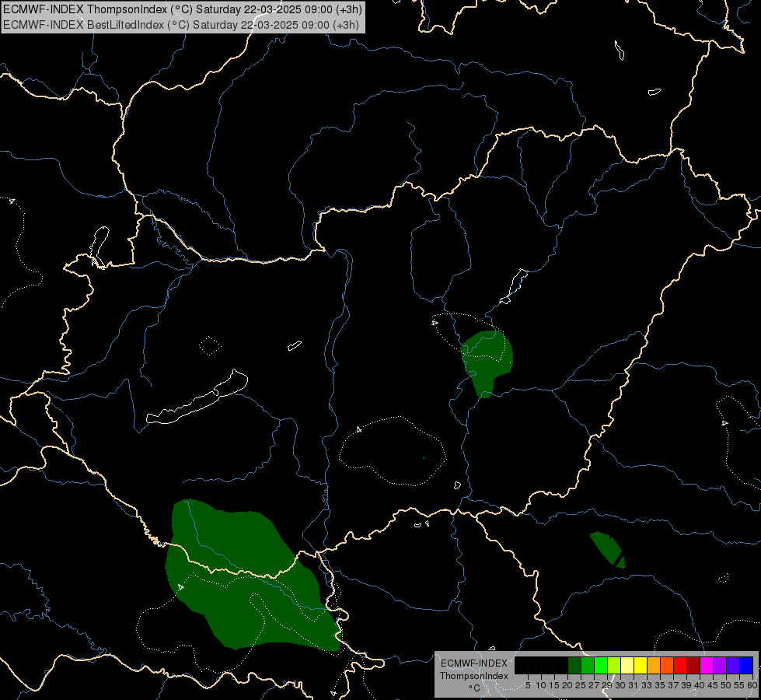Click the BestLiftedIndex title line
The height and width of the screenshot is (700, 761).
(x=181, y=25)
